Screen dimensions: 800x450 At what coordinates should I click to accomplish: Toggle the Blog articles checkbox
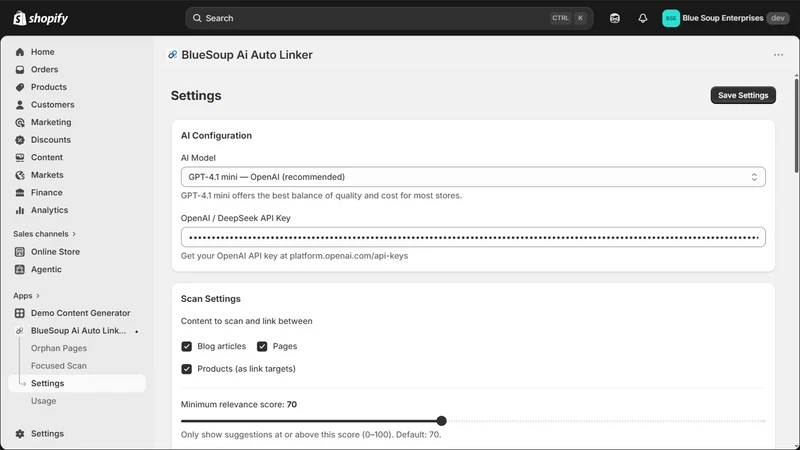(x=187, y=346)
